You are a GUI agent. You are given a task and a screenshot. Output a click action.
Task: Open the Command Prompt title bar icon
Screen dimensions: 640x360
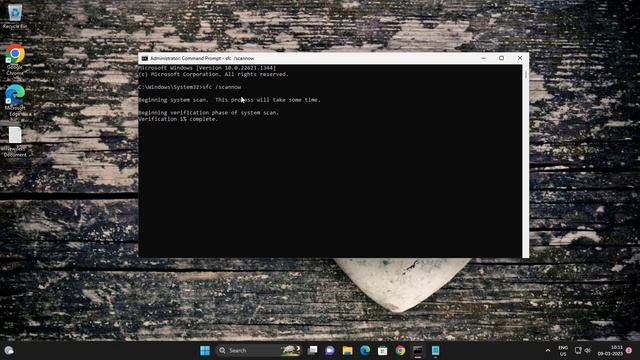click(x=144, y=58)
